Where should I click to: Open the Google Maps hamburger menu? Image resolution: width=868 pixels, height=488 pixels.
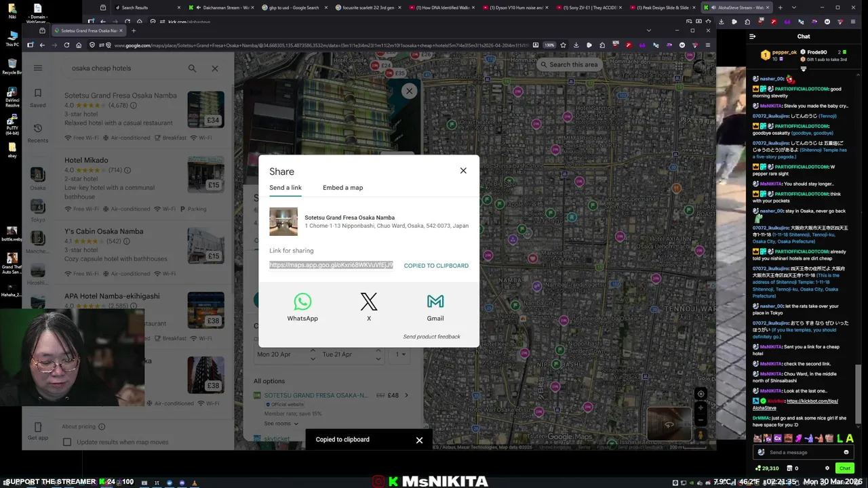38,68
